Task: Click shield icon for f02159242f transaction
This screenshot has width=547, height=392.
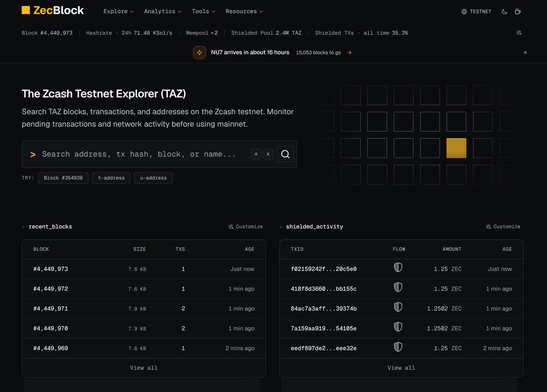Action: coord(398,268)
